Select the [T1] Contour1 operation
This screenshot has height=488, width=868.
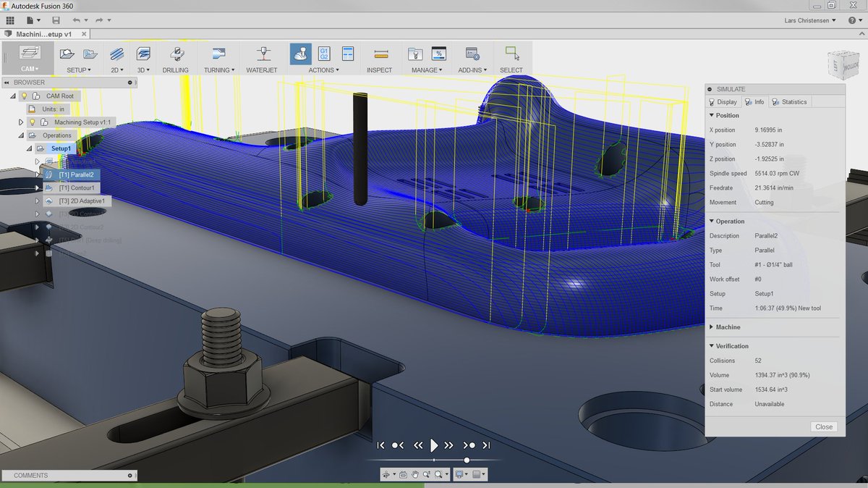pos(70,188)
